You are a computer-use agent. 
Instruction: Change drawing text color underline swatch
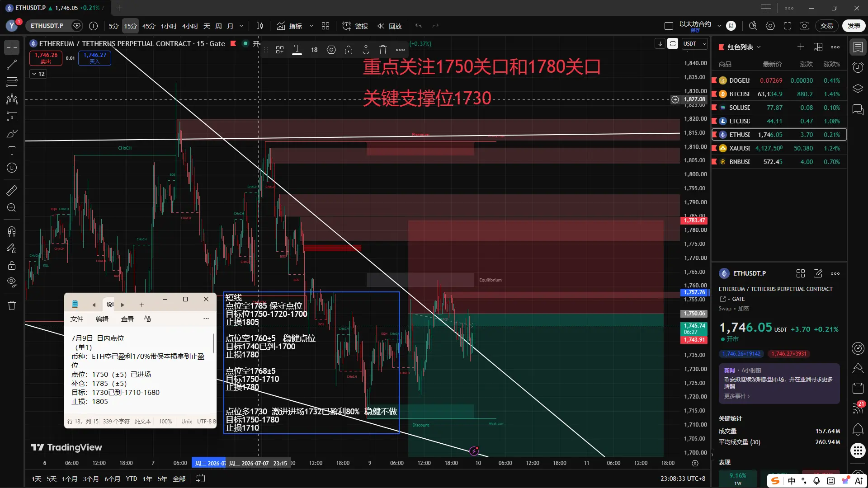coord(297,50)
